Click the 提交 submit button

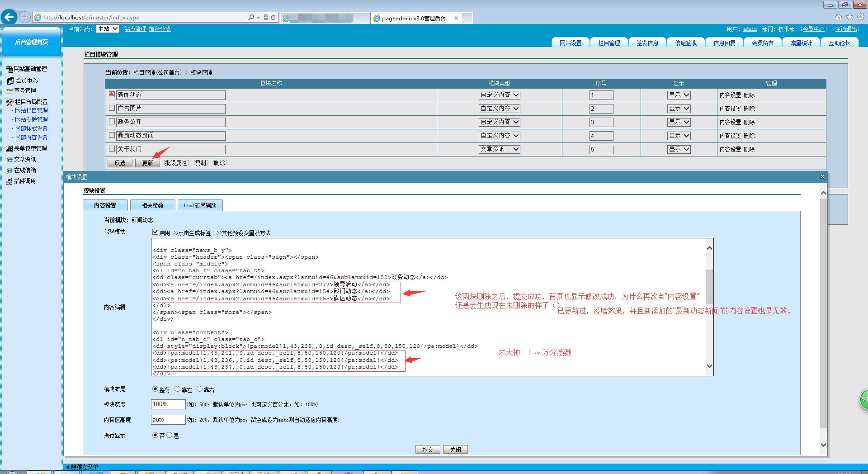pyautogui.click(x=427, y=449)
